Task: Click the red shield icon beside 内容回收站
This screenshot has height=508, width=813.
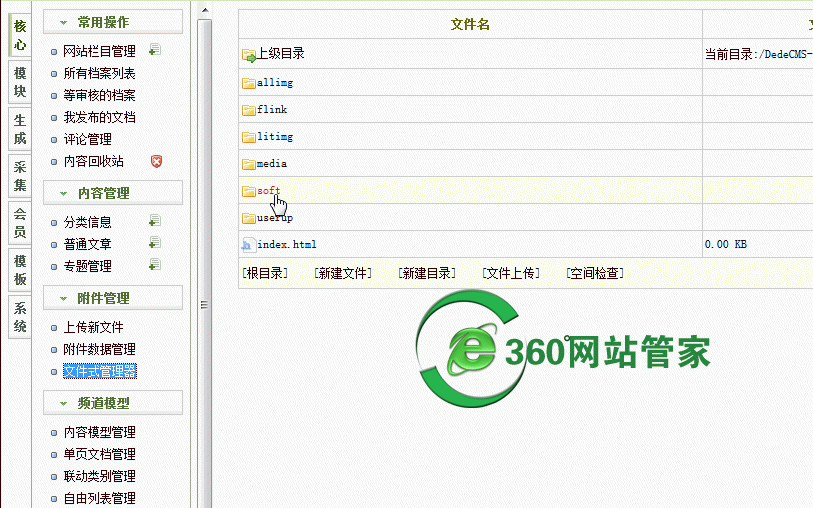Action: [156, 161]
